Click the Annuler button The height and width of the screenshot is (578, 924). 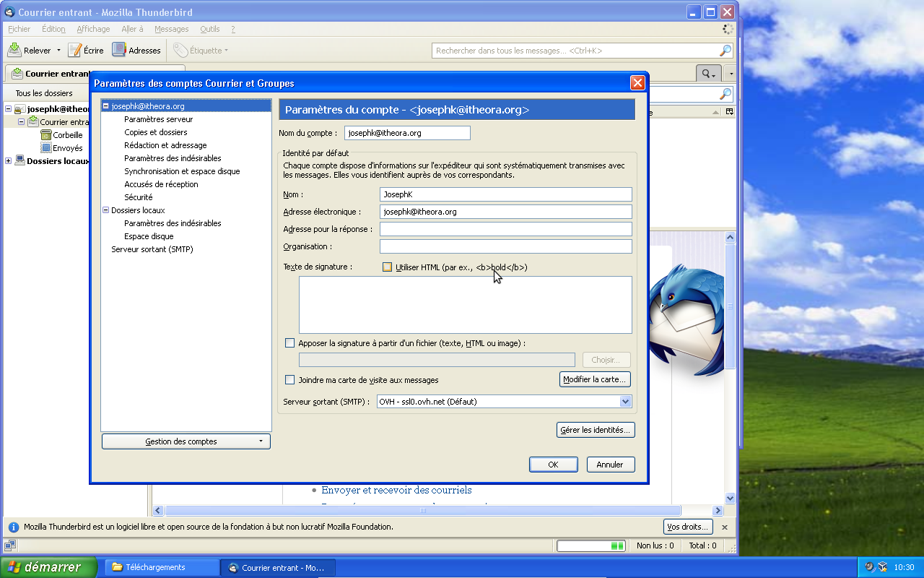click(610, 465)
